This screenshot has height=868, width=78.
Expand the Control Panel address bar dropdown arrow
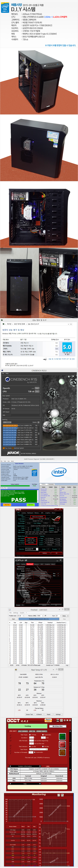pyautogui.click(x=69, y=324)
